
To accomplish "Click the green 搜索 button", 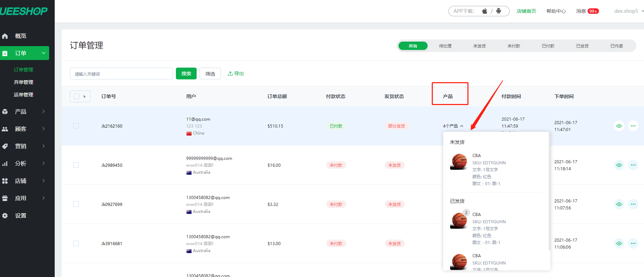I will pyautogui.click(x=186, y=73).
